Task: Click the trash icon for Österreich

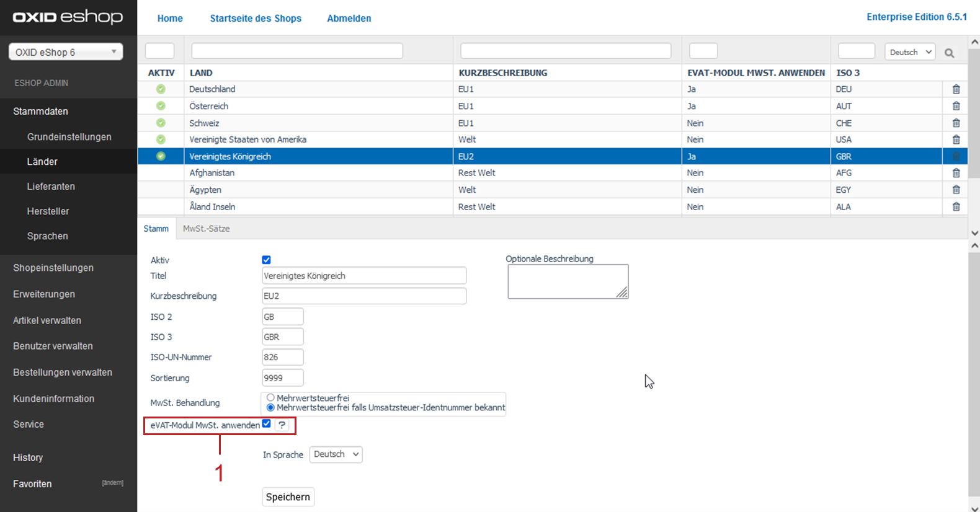Action: (956, 106)
